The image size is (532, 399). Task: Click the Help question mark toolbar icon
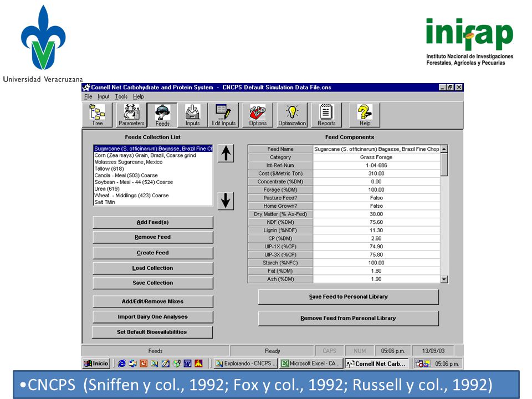click(x=365, y=115)
